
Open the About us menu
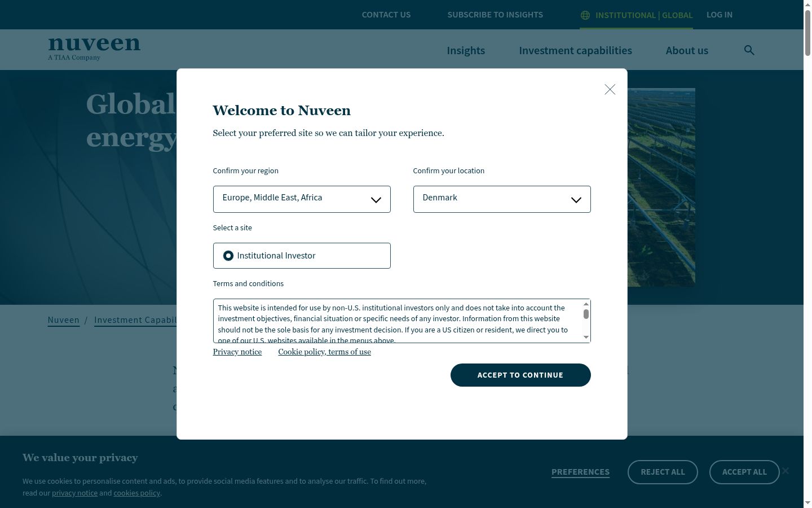click(687, 50)
